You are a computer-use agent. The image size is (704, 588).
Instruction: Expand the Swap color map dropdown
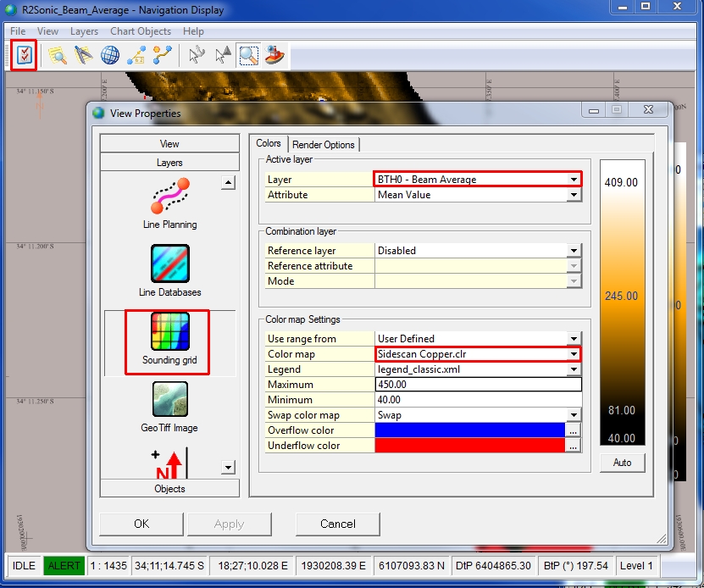(x=574, y=415)
